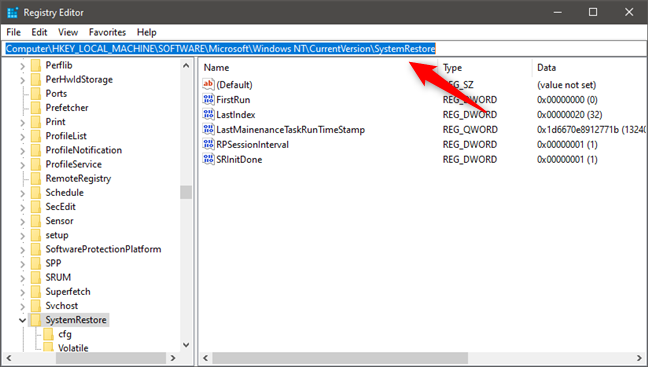Click down arrow of tree vertical scrollbar

pos(186,345)
